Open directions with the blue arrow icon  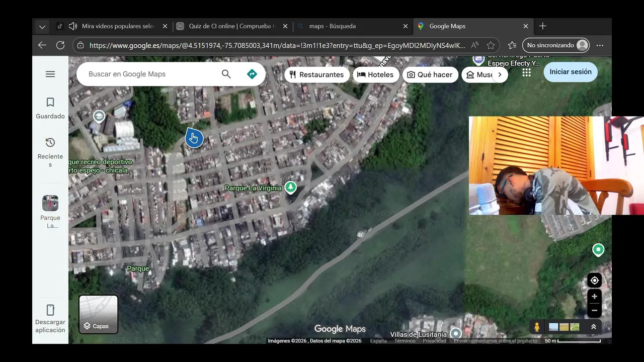pos(252,74)
